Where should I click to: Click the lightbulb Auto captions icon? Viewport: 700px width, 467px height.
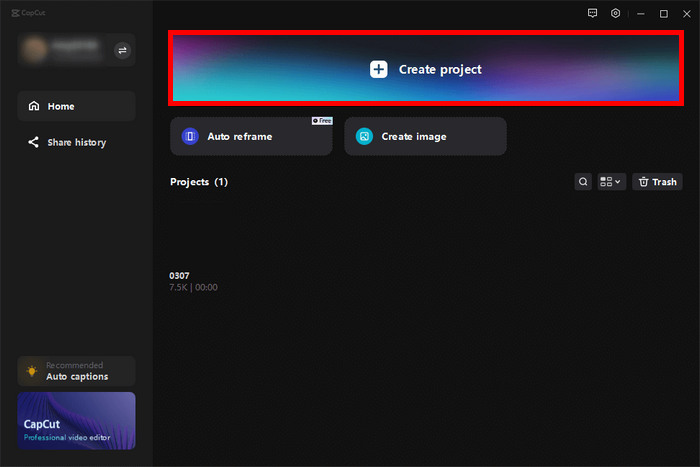(33, 371)
